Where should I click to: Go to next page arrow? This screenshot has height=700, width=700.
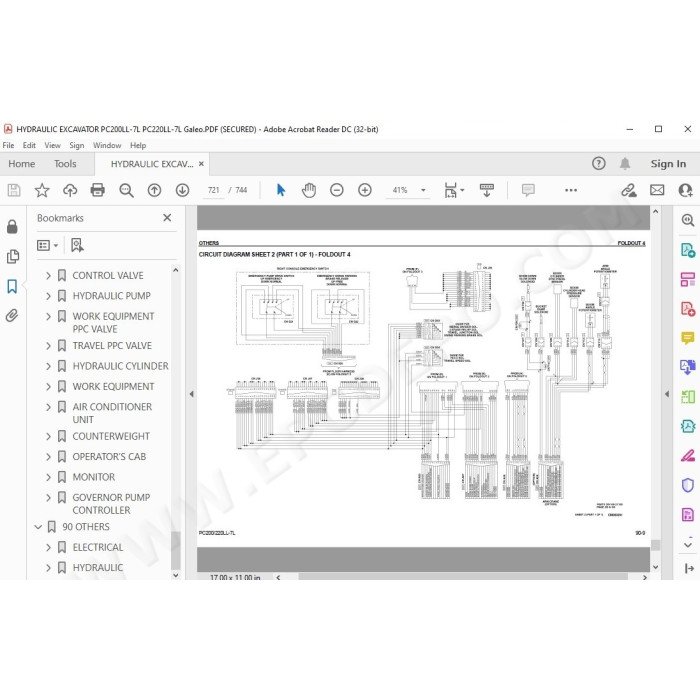[x=182, y=190]
